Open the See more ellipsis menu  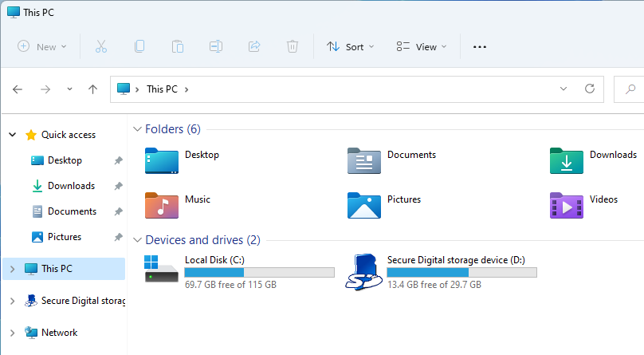(x=479, y=47)
